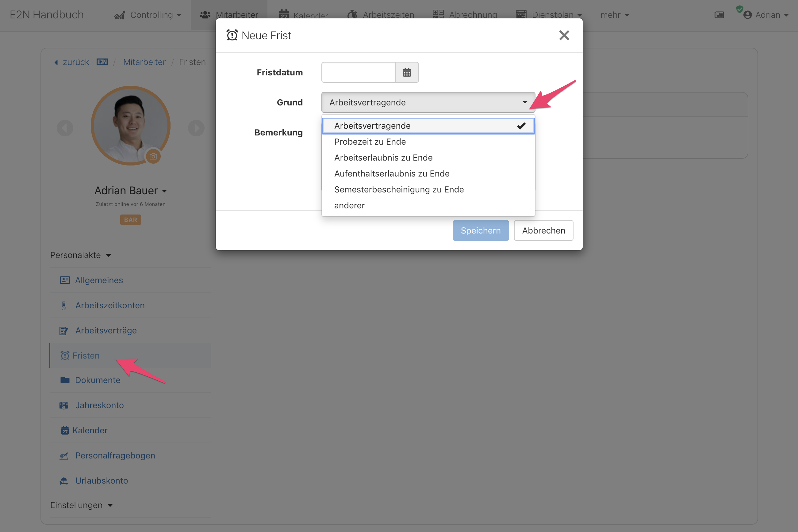Click the Allgemeines ID card icon
This screenshot has height=532, width=798.
[65, 280]
